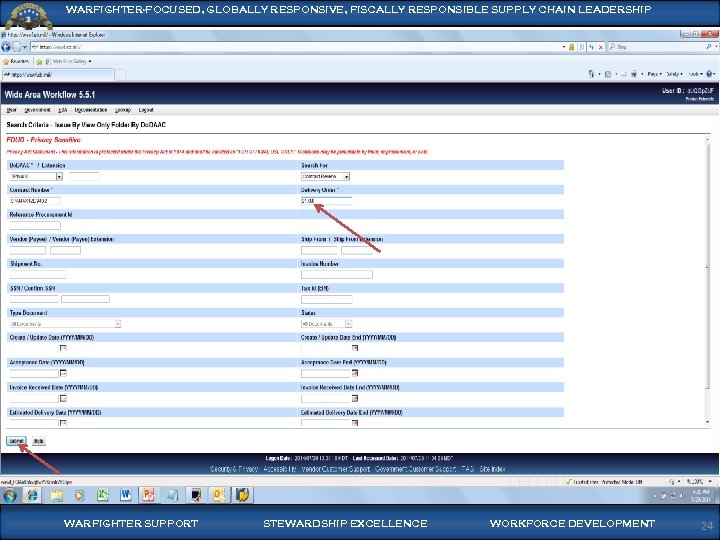Screen dimensions: 720x540
Task: Open the zoom level dropdown in status bar
Action: [710, 482]
